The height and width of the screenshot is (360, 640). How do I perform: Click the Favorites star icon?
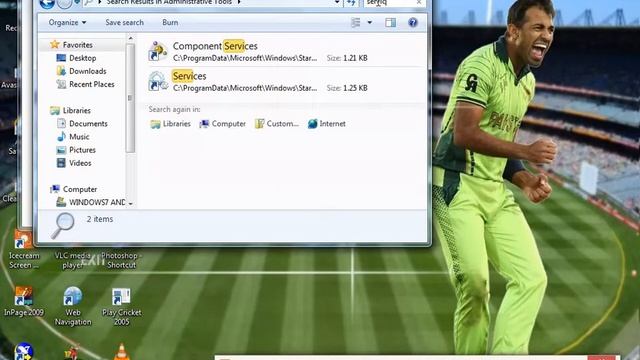pos(54,44)
